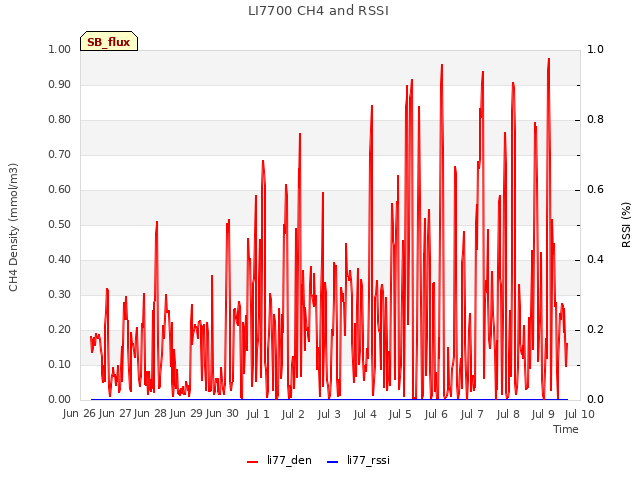Click the 0.60 left axis value
The image size is (640, 480).
(x=59, y=189)
